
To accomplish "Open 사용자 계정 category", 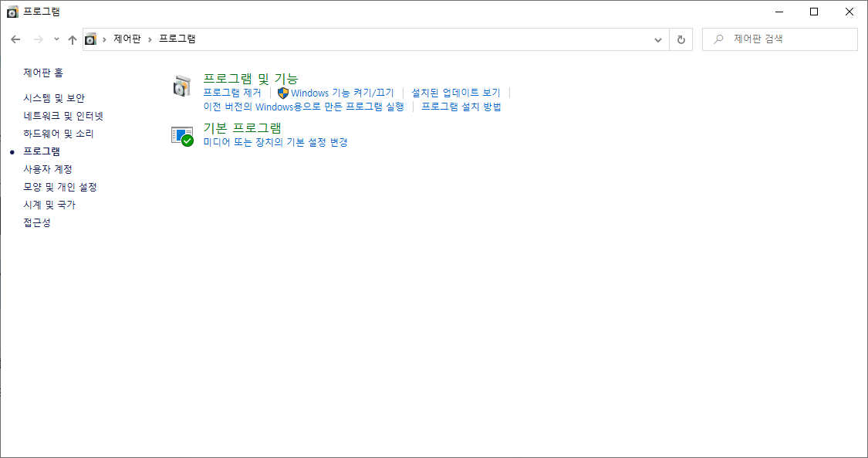I will click(48, 169).
